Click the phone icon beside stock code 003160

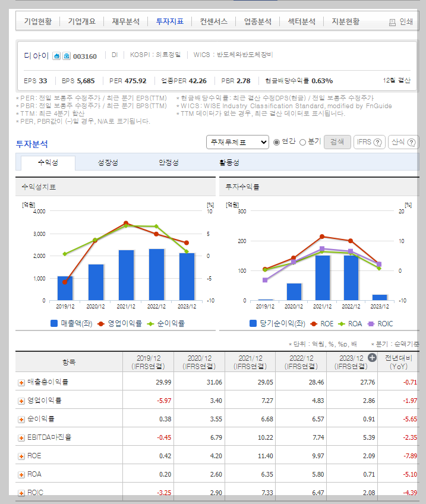coord(67,56)
